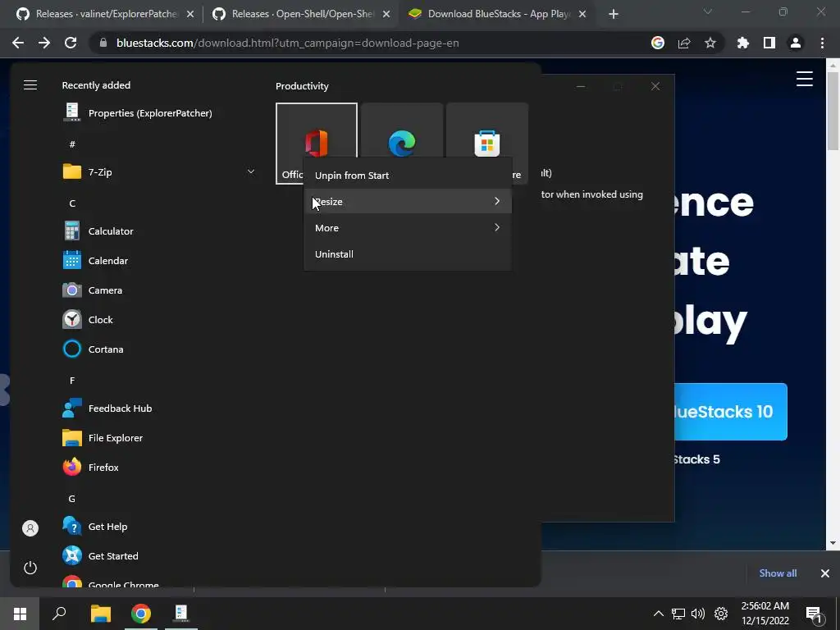Screen dimensions: 840x630
Task: Reload the BlueStacks page
Action: pos(71,43)
